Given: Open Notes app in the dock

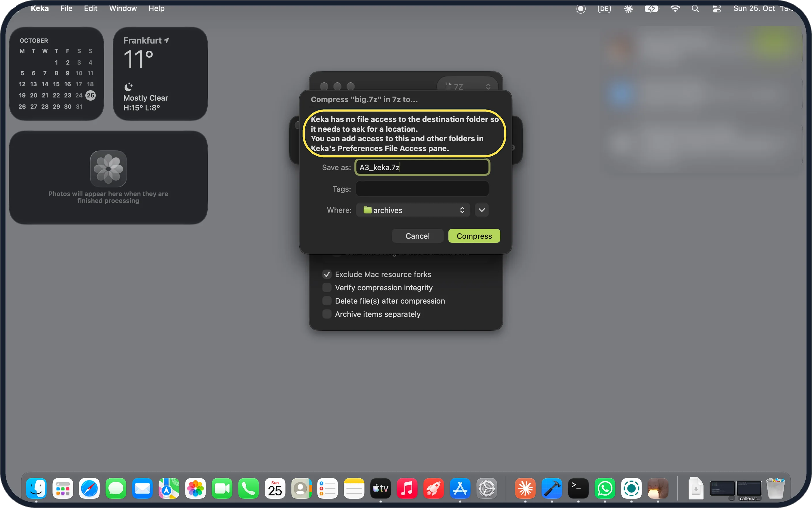Looking at the screenshot, I should click(354, 488).
